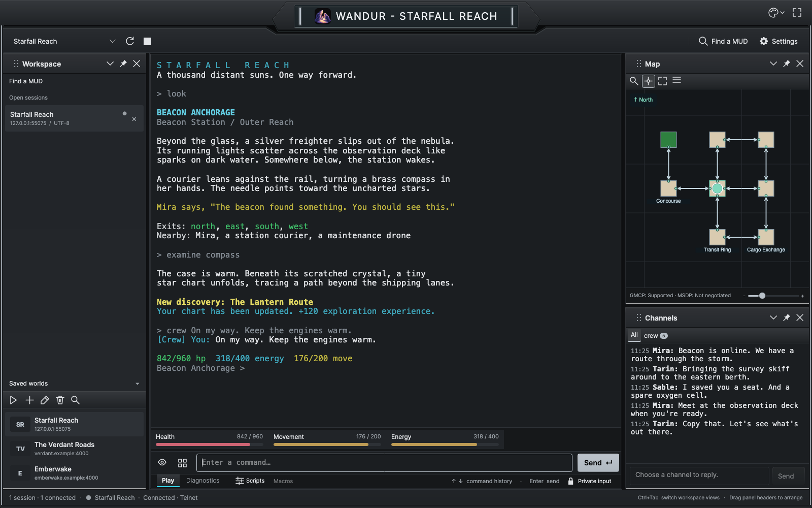The image size is (812, 508).
Task: Click the west exit link
Action: [298, 227]
